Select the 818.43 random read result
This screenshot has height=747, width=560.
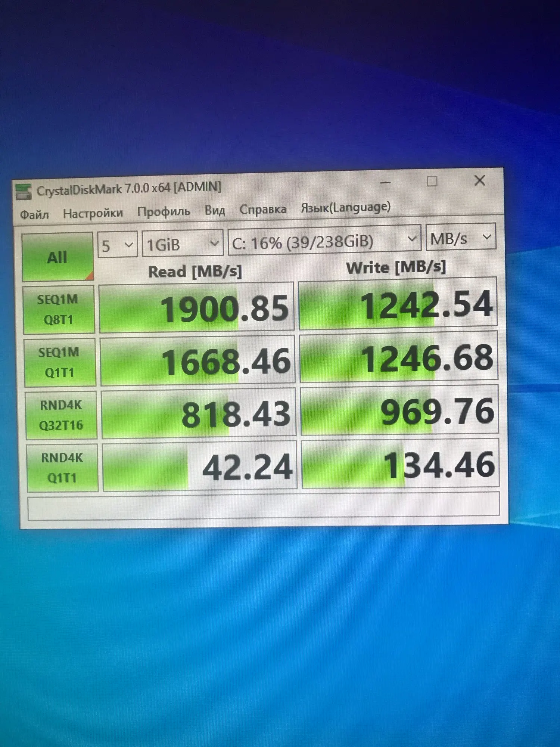(199, 414)
